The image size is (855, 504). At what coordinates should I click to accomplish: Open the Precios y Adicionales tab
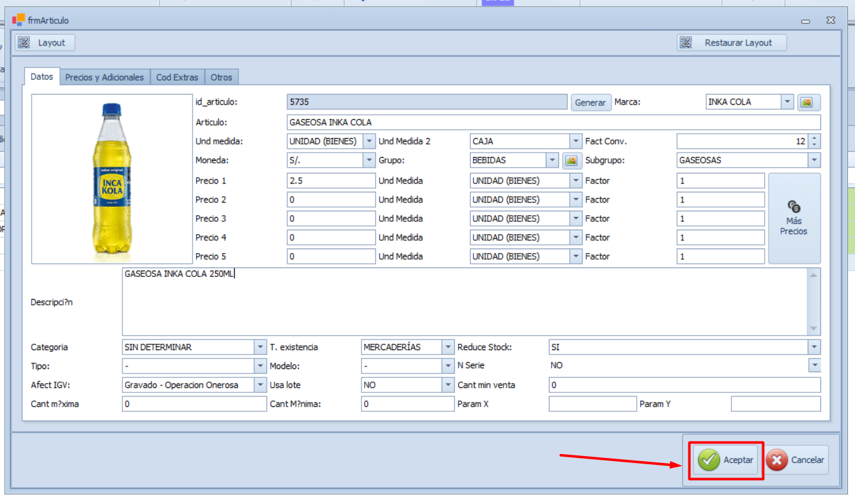(x=105, y=77)
